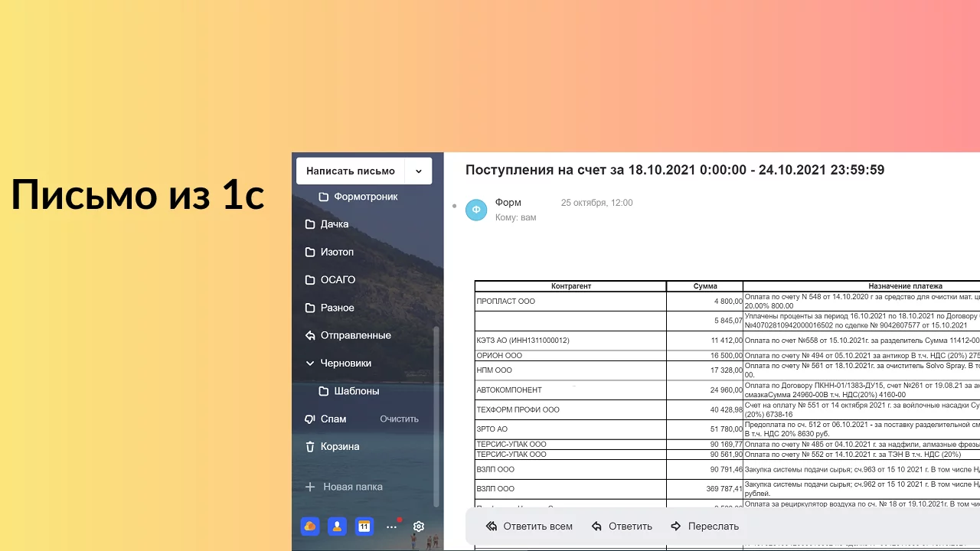Click the amount 11 412,00

point(727,341)
